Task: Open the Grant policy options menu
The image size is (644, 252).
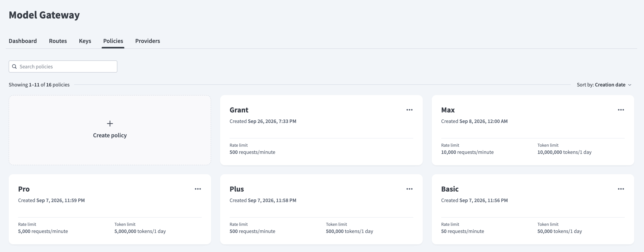Action: 409,110
